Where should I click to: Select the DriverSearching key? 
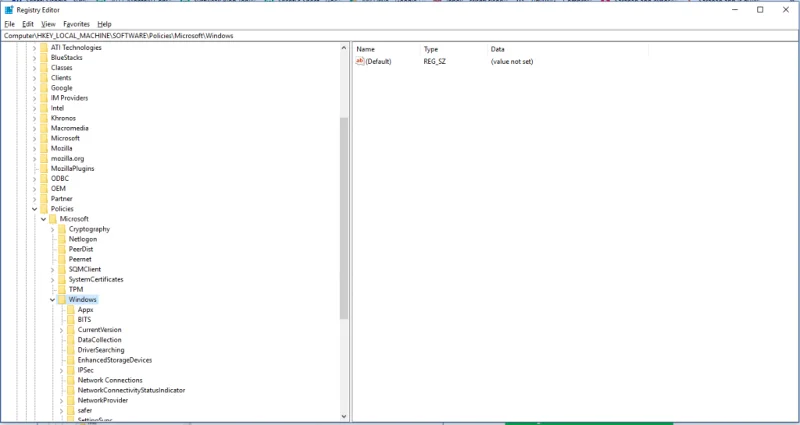tap(101, 350)
